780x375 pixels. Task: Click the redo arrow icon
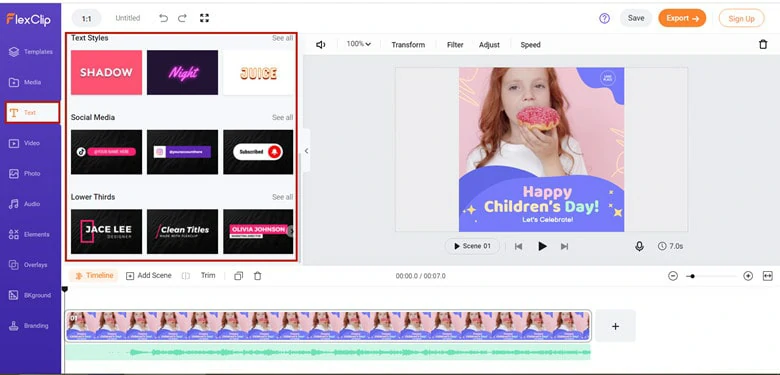[x=182, y=18]
